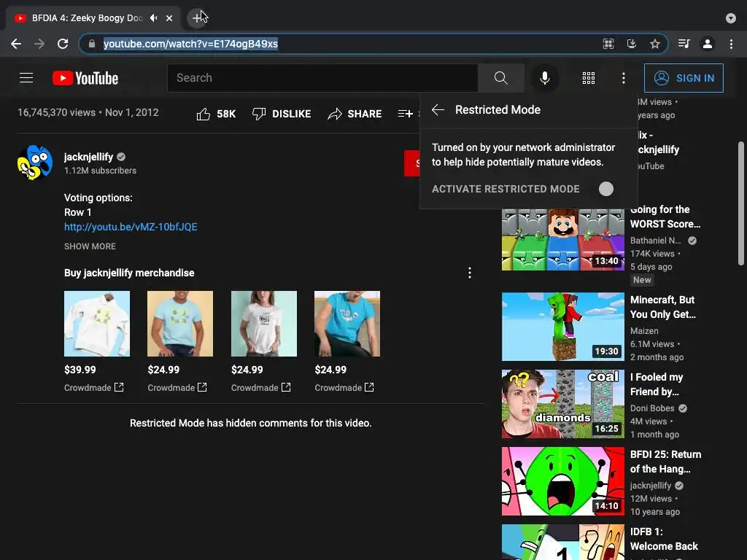Reload the page with refresh icon

pos(63,44)
